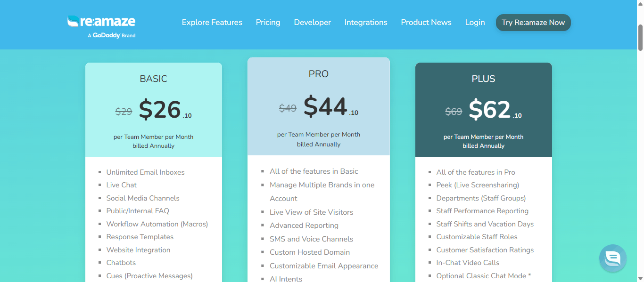Click Unlimited Email Inboxes feature
Image resolution: width=644 pixels, height=282 pixels.
pyautogui.click(x=146, y=172)
